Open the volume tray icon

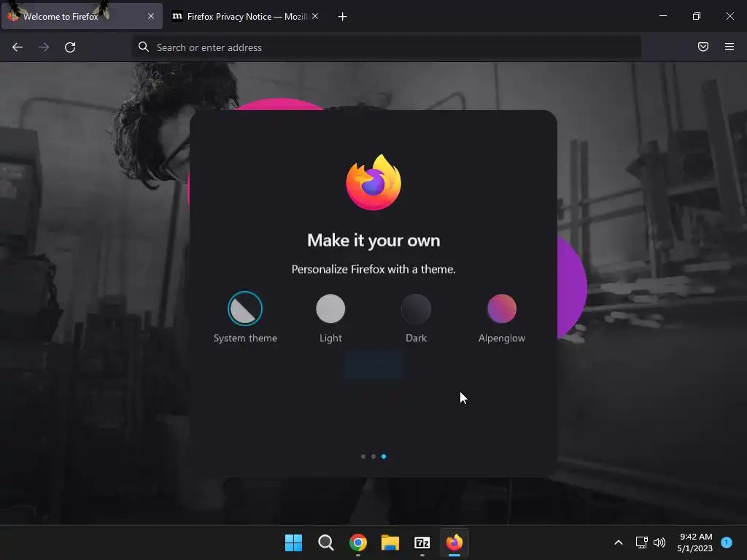click(x=659, y=542)
